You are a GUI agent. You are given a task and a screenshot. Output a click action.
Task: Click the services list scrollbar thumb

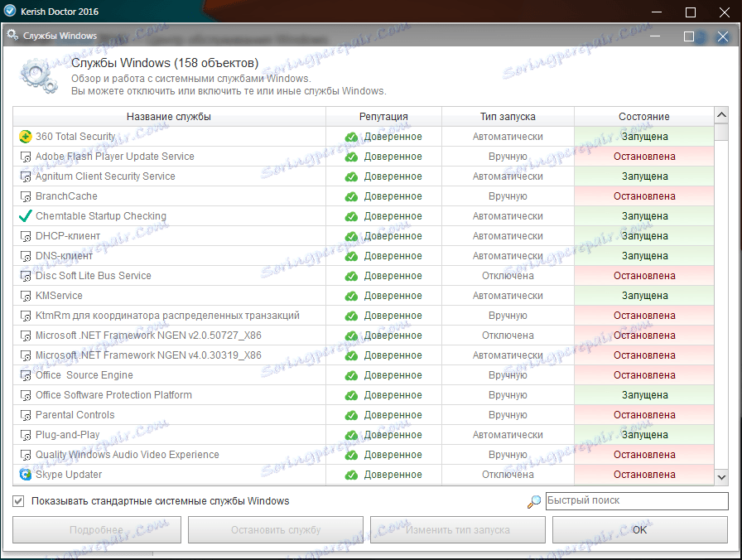721,132
